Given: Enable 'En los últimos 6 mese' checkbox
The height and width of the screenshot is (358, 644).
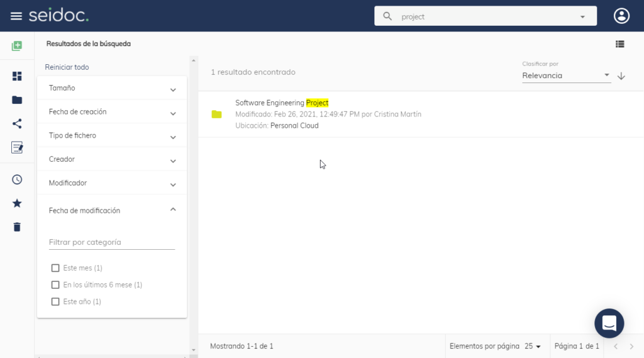Looking at the screenshot, I should point(55,285).
